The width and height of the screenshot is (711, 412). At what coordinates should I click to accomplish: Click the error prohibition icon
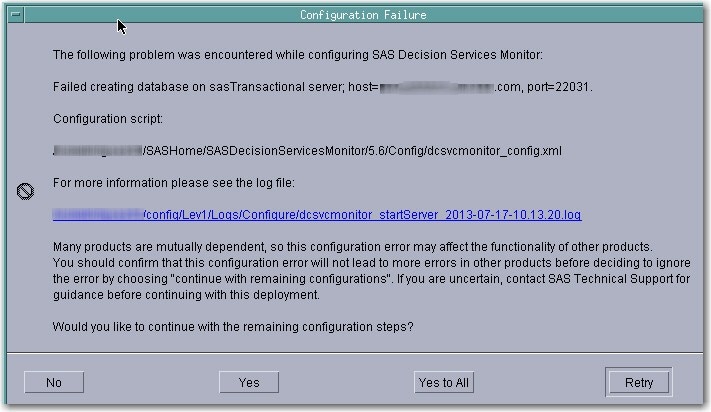coord(27,191)
